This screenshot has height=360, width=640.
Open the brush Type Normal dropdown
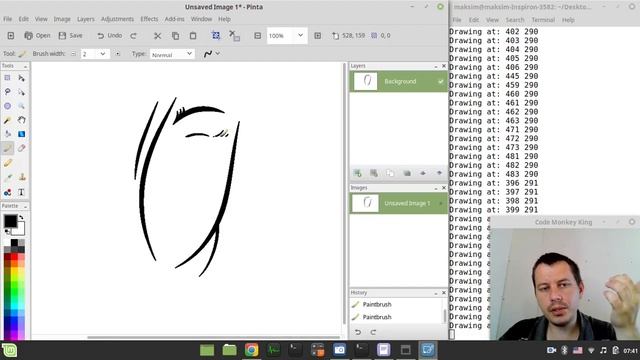pos(172,54)
